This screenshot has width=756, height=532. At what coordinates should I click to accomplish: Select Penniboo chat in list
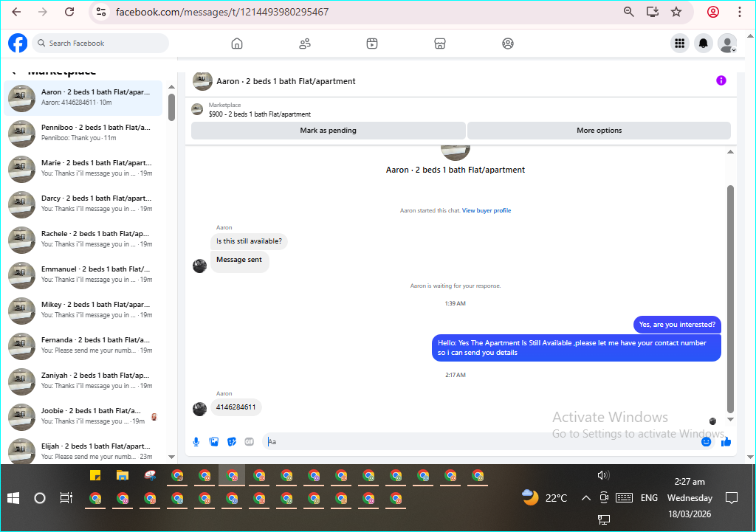point(83,133)
